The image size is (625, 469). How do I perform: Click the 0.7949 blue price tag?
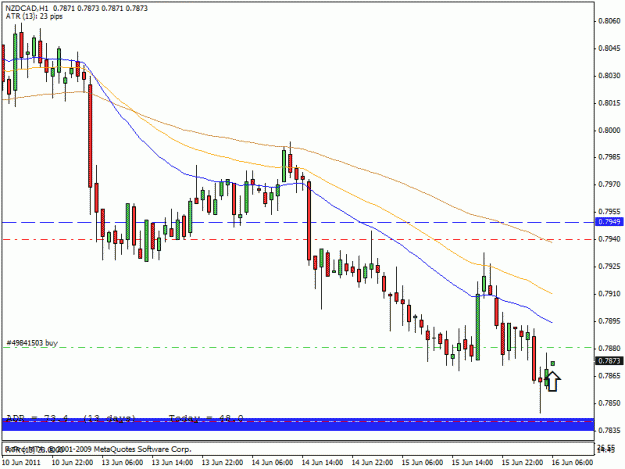pyautogui.click(x=608, y=222)
